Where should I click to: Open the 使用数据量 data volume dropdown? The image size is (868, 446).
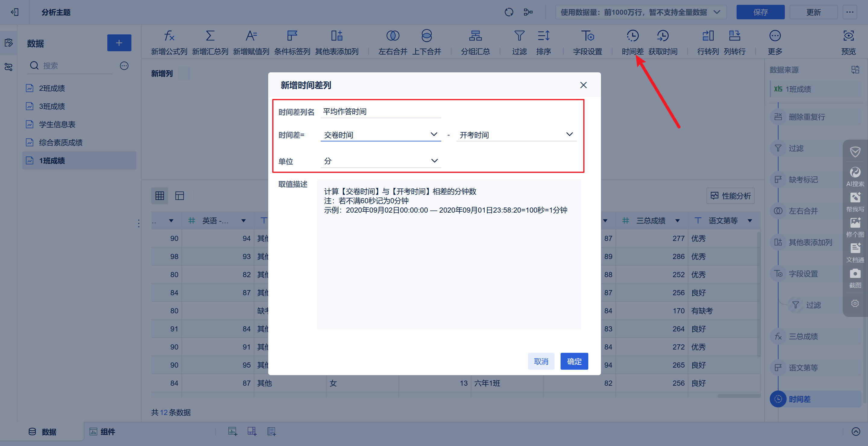640,12
